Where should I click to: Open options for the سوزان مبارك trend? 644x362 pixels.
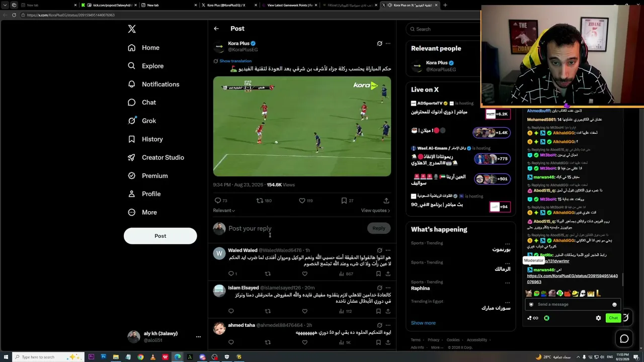[507, 302]
